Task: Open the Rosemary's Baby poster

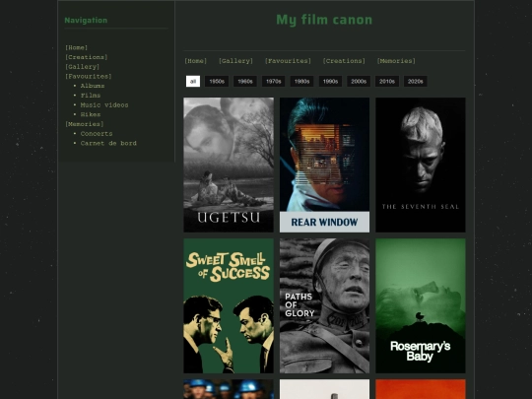Action: tap(421, 305)
